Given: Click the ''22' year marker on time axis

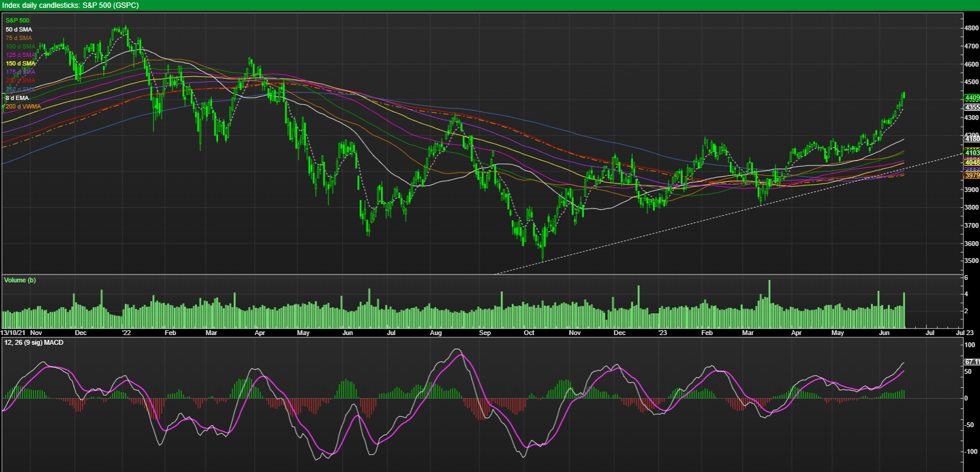Looking at the screenshot, I should click(x=127, y=333).
